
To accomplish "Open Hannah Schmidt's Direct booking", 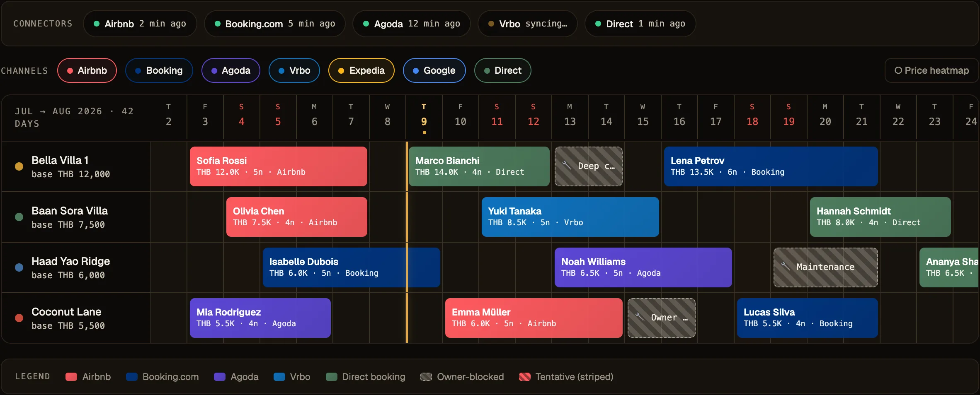I will click(x=881, y=217).
